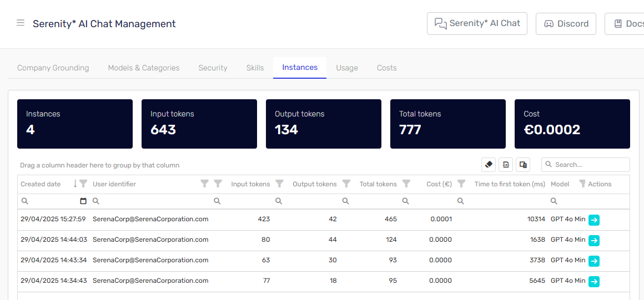Screen dimensions: 644x300
Task: Open the Total tokens header filter funnel
Action: (406, 184)
